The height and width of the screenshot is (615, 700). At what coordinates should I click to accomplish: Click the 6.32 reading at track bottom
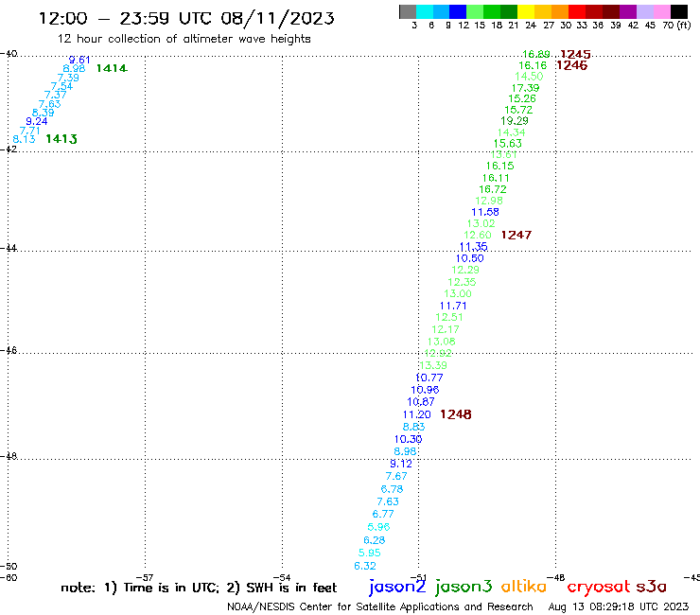pos(365,567)
